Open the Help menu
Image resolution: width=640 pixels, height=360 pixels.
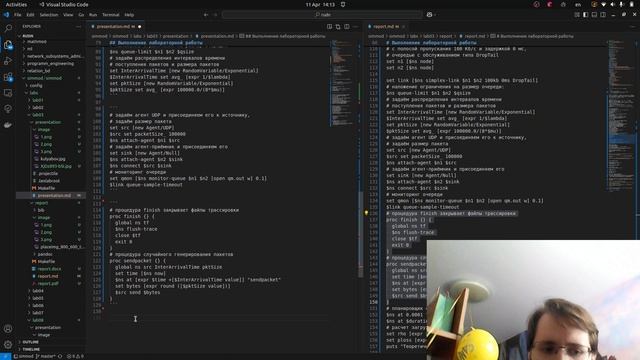(129, 15)
